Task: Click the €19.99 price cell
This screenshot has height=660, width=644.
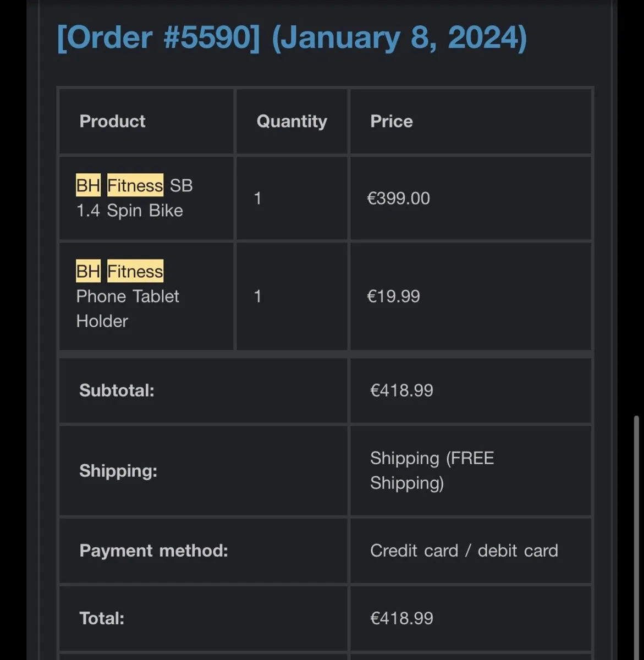Action: pos(393,296)
